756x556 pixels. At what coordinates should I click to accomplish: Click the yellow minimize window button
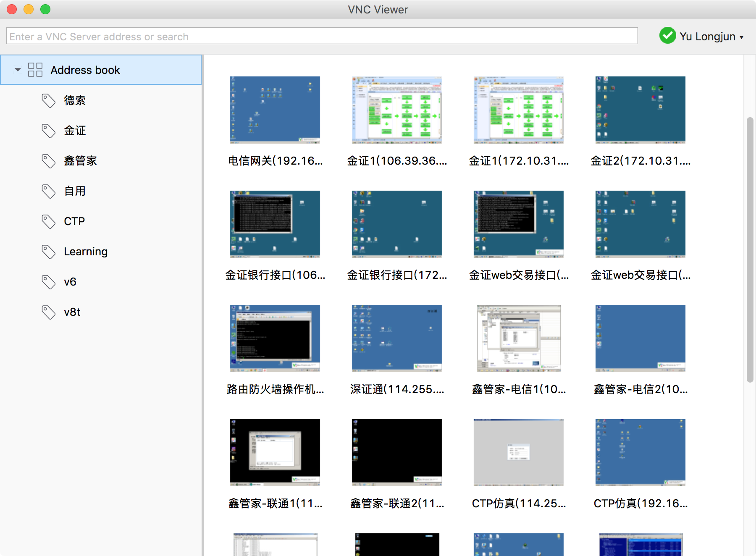click(29, 9)
